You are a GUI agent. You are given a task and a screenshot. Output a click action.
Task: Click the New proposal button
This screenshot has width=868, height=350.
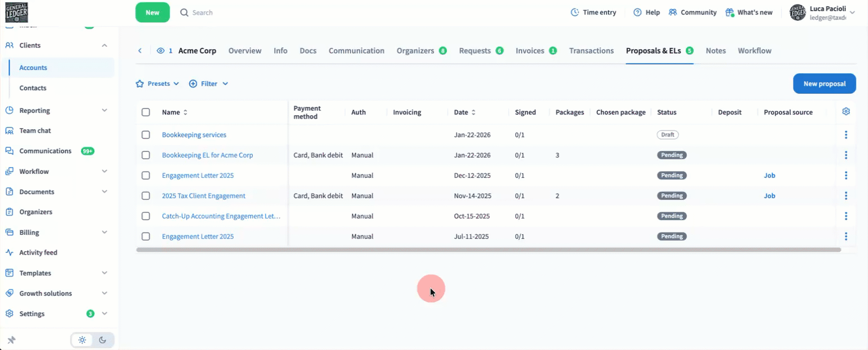824,84
